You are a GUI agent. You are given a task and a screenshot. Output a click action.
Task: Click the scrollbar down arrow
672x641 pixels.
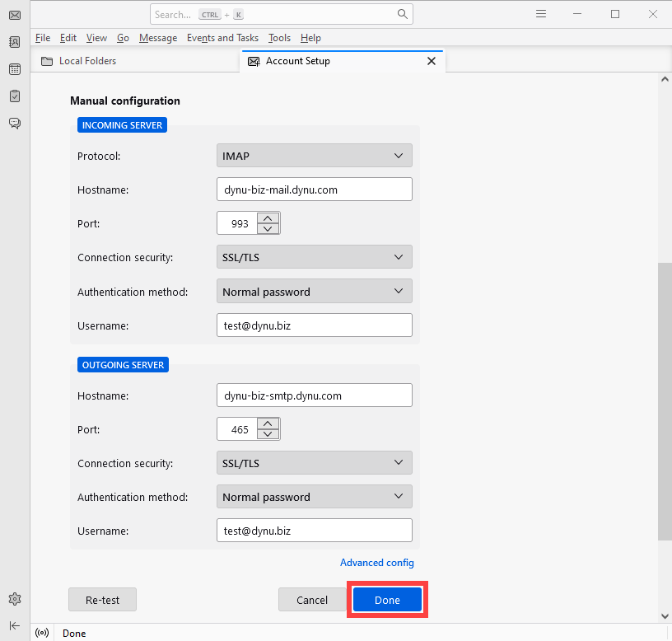[665, 616]
